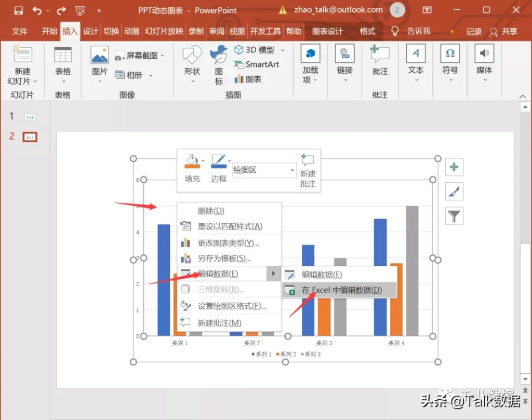Save the presentation with the disk icon
532x420 pixels.
[x=19, y=10]
